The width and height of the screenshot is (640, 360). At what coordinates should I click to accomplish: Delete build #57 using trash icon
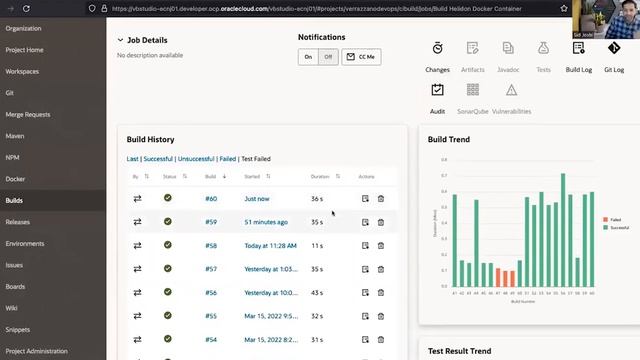click(381, 269)
